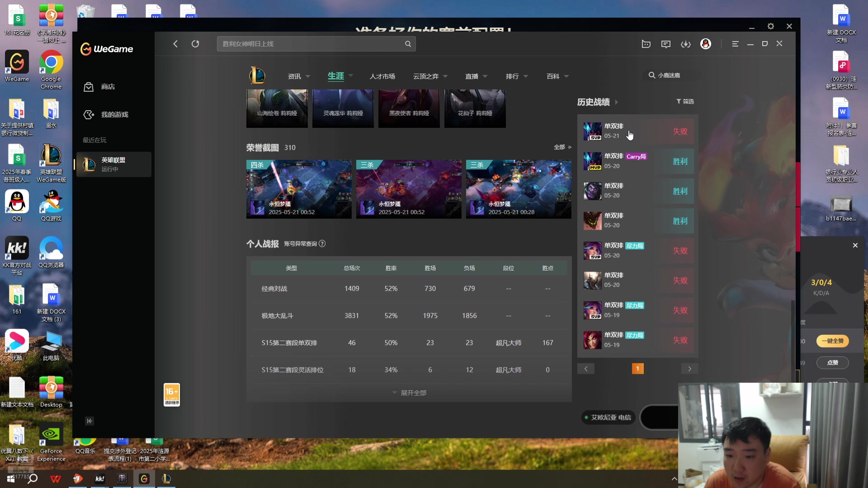Select 英雄联盟 running game in sidebar
This screenshot has height=488, width=868.
(x=113, y=164)
